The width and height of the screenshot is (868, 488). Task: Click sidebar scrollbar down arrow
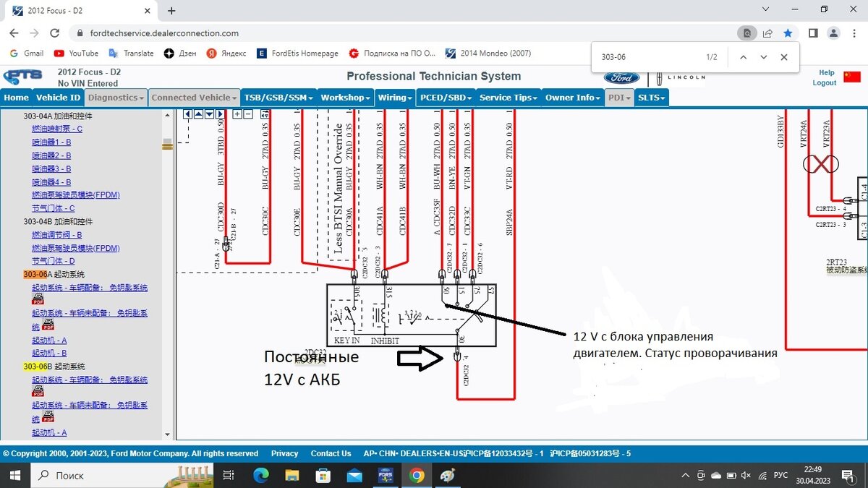pyautogui.click(x=168, y=435)
